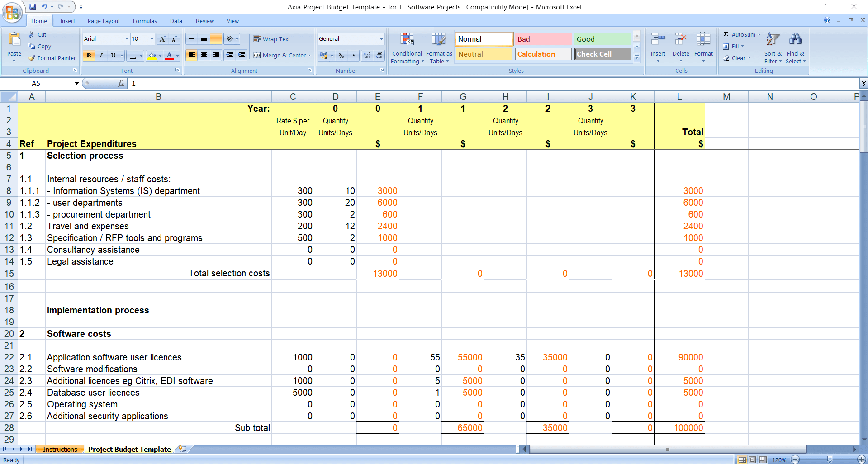Click the Delete Cells icon
Image resolution: width=868 pixels, height=464 pixels.
click(680, 40)
